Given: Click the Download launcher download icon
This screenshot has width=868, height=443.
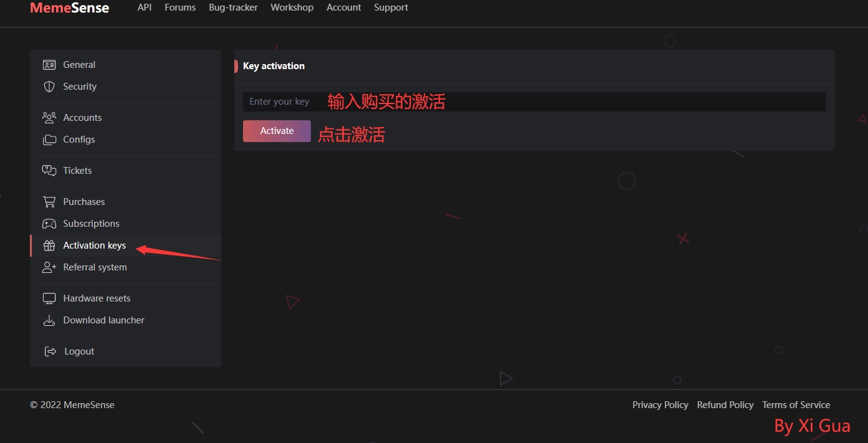Looking at the screenshot, I should [49, 320].
